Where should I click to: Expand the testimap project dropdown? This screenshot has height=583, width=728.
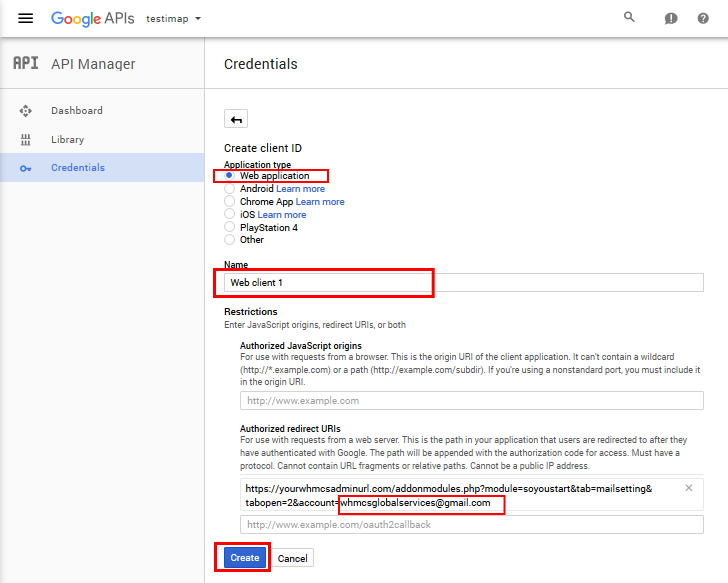click(x=173, y=19)
